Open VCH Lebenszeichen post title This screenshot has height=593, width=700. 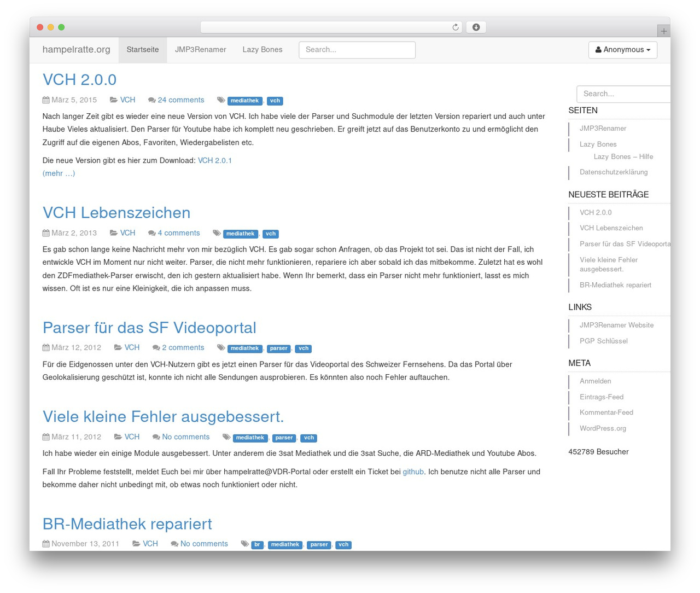pyautogui.click(x=116, y=212)
